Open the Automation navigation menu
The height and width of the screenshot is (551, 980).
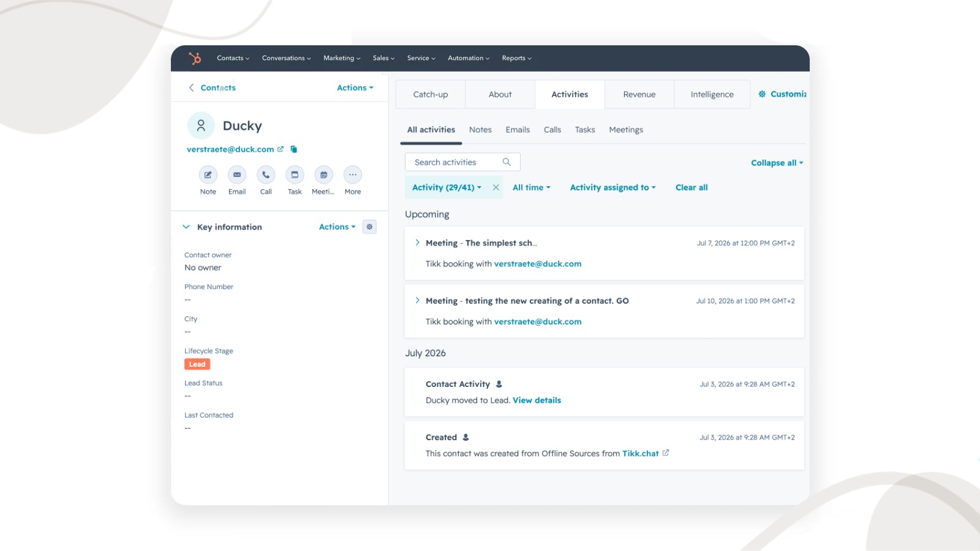[x=469, y=58]
